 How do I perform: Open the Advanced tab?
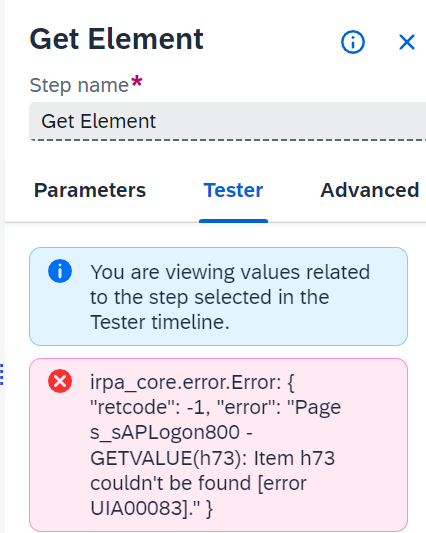370,190
